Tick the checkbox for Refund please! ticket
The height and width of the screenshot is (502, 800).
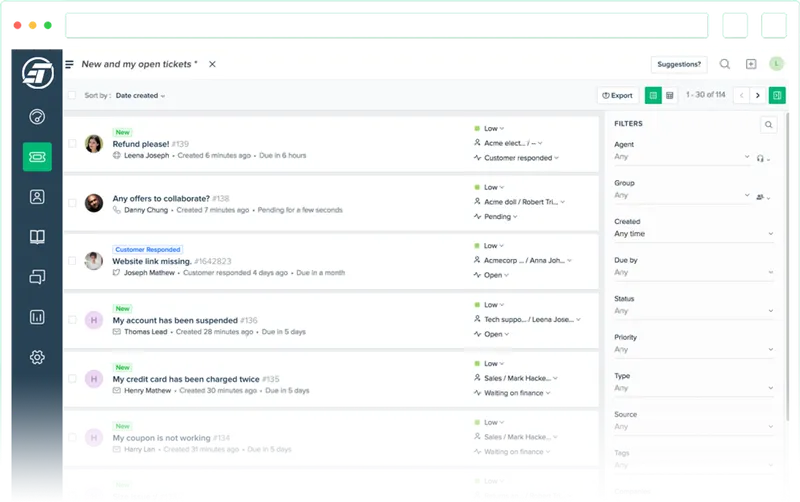tap(72, 143)
